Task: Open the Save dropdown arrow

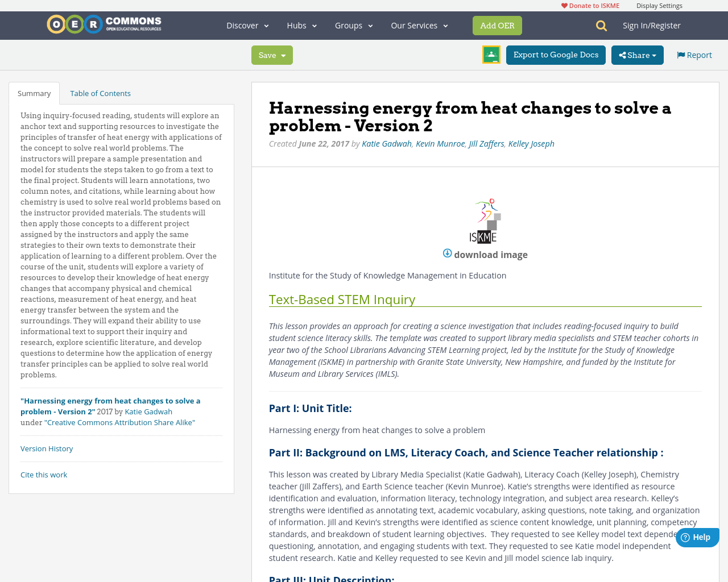Action: click(x=282, y=54)
